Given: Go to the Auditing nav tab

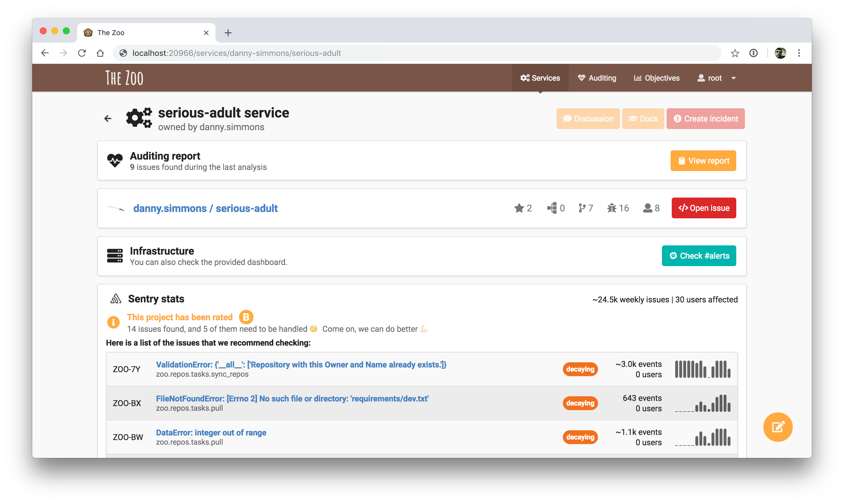Looking at the screenshot, I should click(597, 78).
